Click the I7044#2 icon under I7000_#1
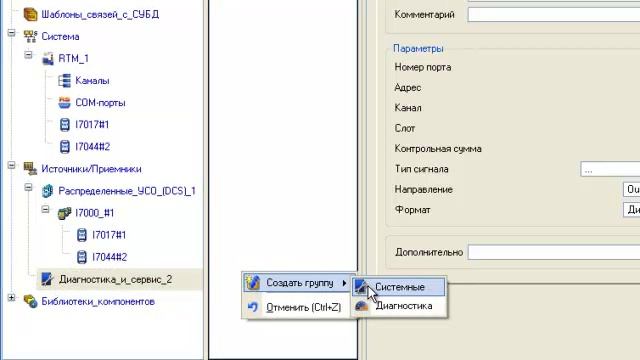640x360 pixels. coord(82,257)
